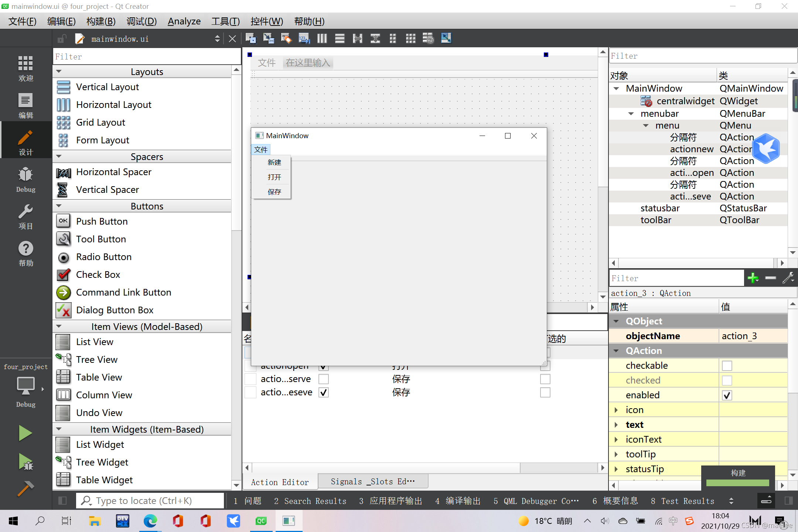798x532 pixels.
Task: Select 打开 in the preview's 文件 menu
Action: point(274,177)
